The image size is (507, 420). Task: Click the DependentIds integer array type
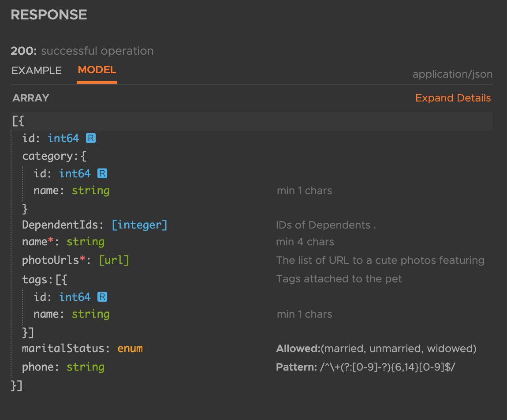pos(139,225)
